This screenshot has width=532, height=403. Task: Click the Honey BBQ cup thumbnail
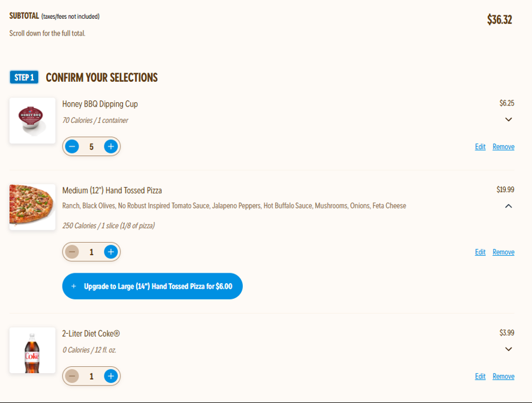point(32,120)
